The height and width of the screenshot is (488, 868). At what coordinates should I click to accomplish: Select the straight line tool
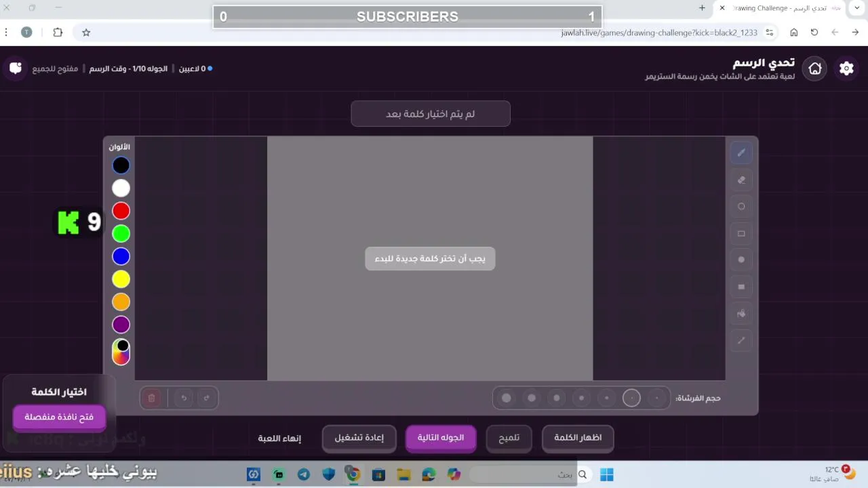[x=741, y=340]
